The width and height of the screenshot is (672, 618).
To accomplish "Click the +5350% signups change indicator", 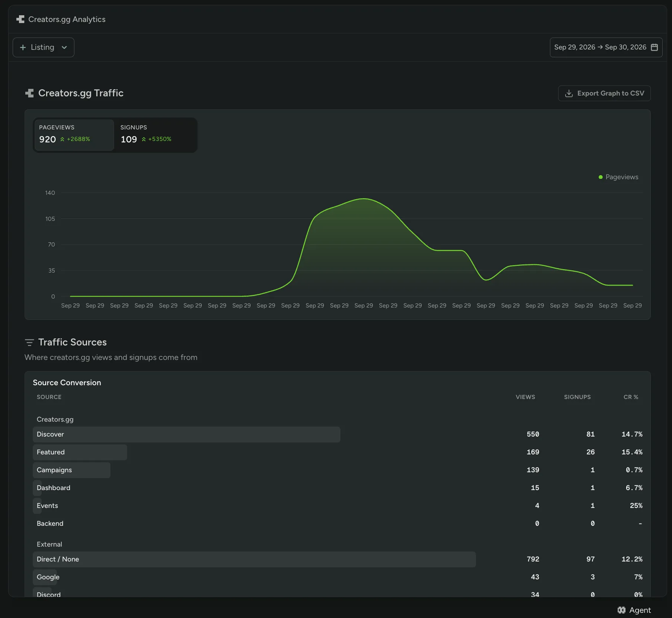I will 156,139.
